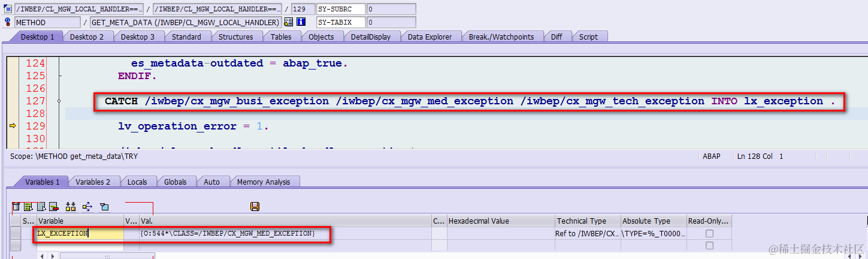This screenshot has height=259, width=868.
Task: Click the Variable column header
Action: pyautogui.click(x=80, y=221)
